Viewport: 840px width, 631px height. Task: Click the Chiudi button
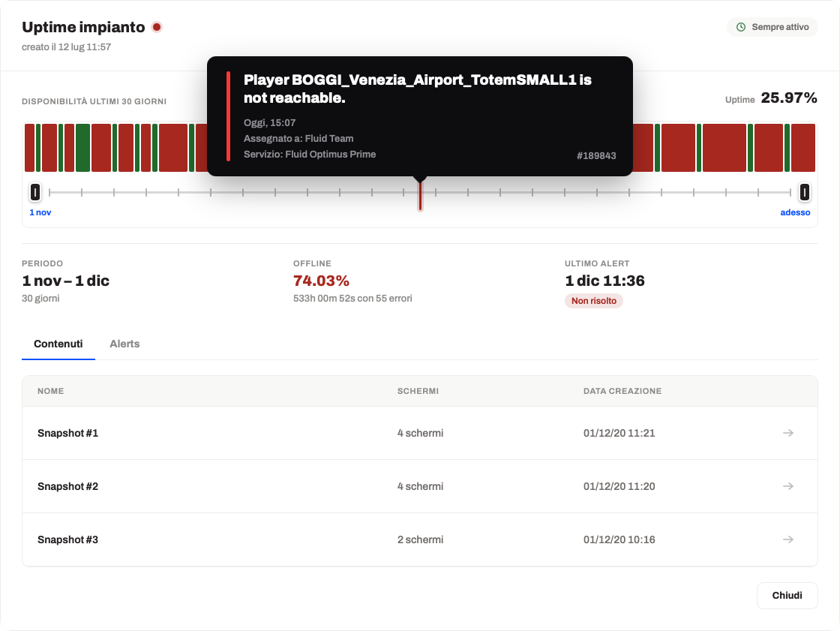pos(787,595)
